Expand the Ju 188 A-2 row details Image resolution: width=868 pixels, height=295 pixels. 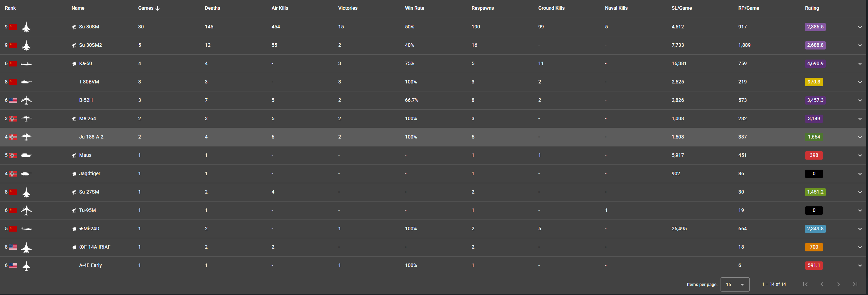[860, 137]
